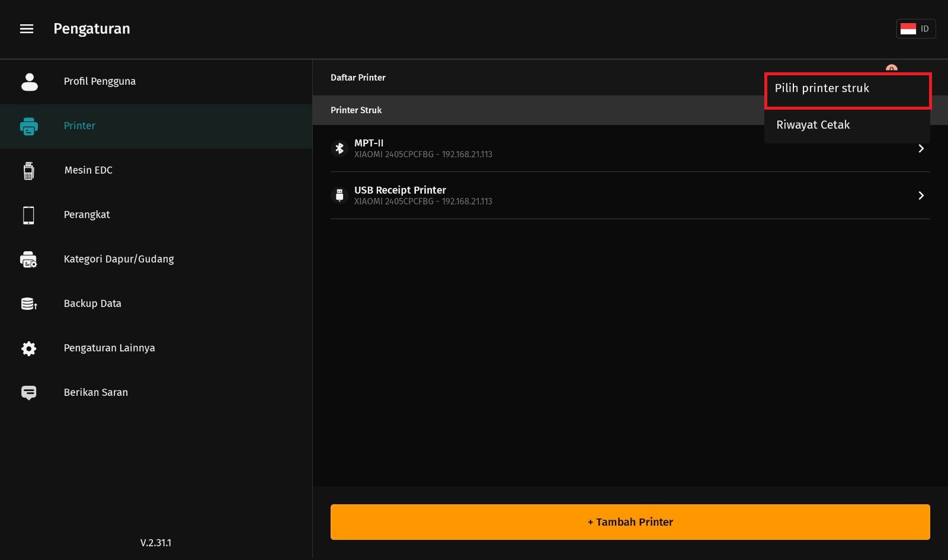Screen dimensions: 948x560
Task: Click the Kategori Dapur/Gudang icon
Action: pyautogui.click(x=28, y=260)
